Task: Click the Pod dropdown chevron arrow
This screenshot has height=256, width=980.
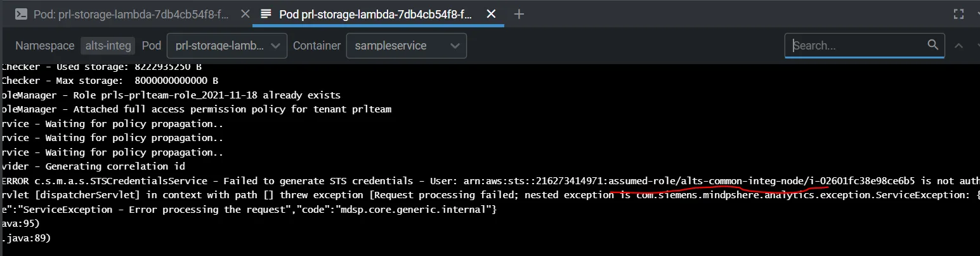Action: tap(275, 46)
